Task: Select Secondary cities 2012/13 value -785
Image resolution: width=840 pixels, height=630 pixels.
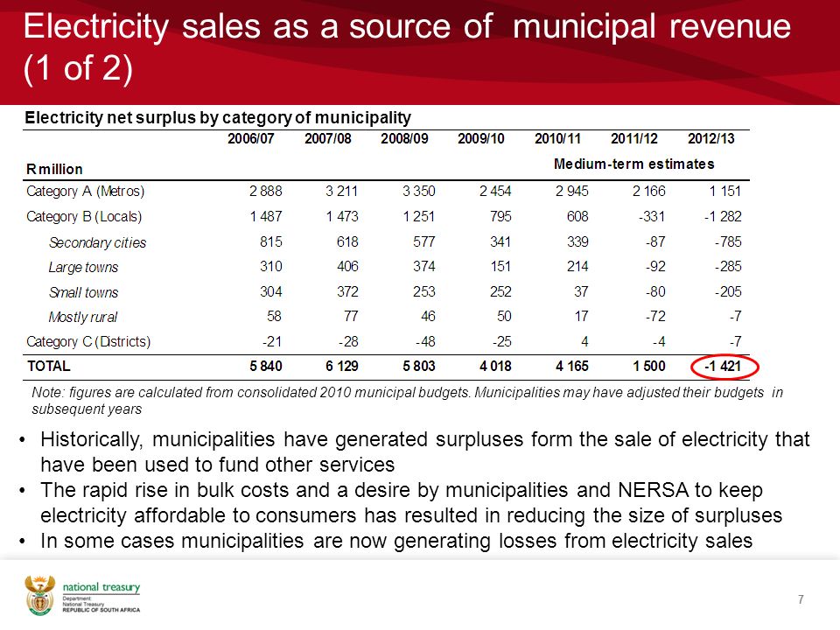Action: coord(729,241)
